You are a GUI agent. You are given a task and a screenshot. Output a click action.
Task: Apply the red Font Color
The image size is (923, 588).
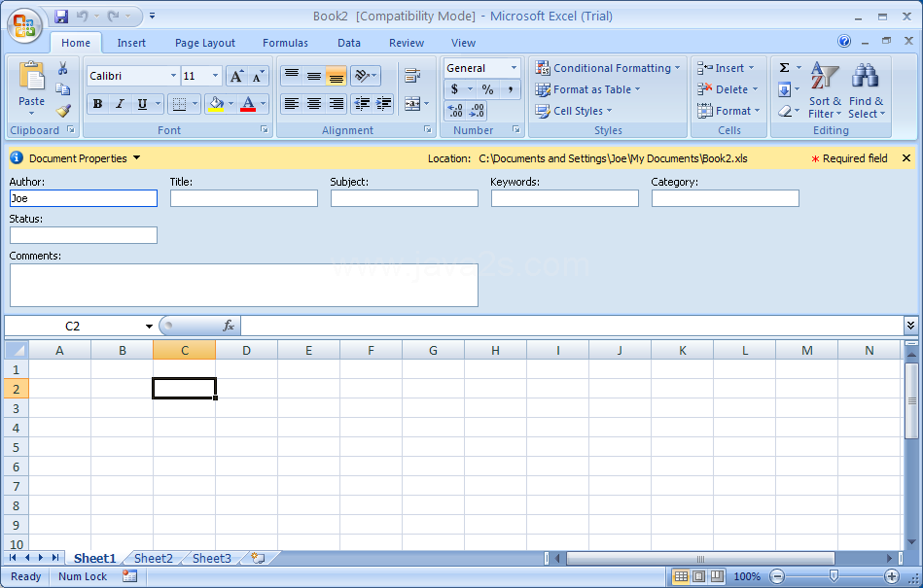coord(248,104)
